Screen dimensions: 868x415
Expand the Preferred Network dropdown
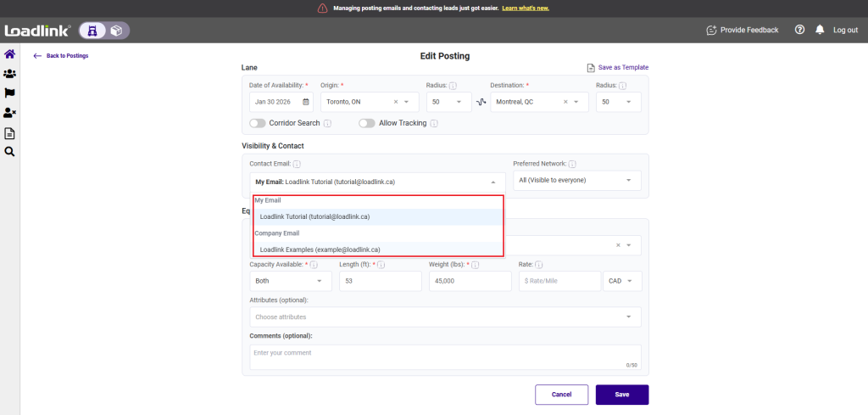tap(576, 181)
